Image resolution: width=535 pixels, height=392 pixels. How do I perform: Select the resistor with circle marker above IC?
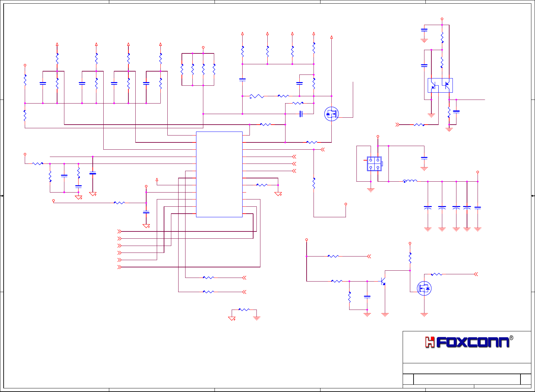coord(257,96)
